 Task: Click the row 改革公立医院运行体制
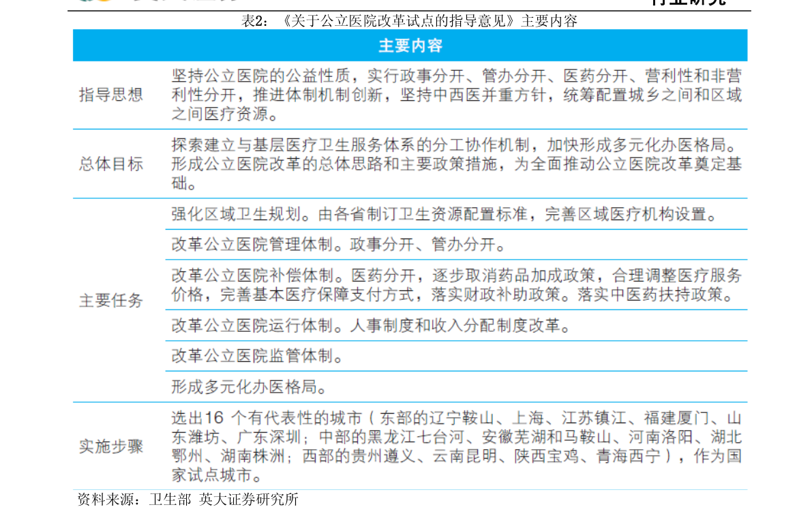[x=456, y=326]
